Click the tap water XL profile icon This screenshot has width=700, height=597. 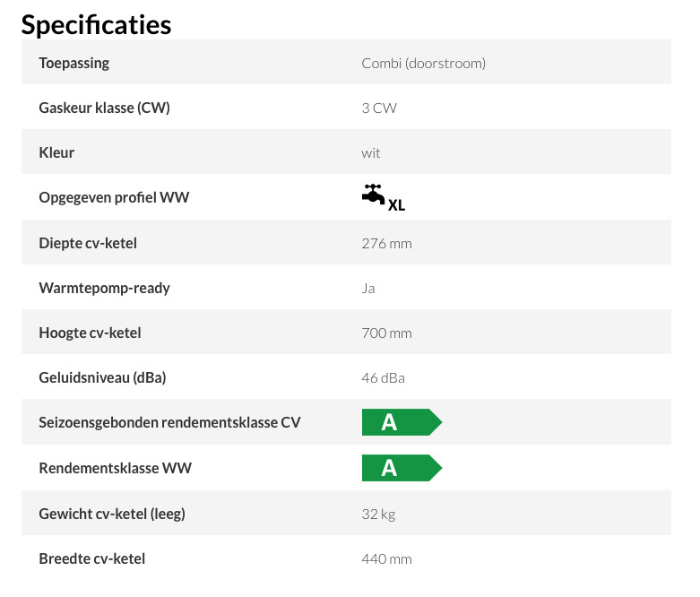click(384, 197)
